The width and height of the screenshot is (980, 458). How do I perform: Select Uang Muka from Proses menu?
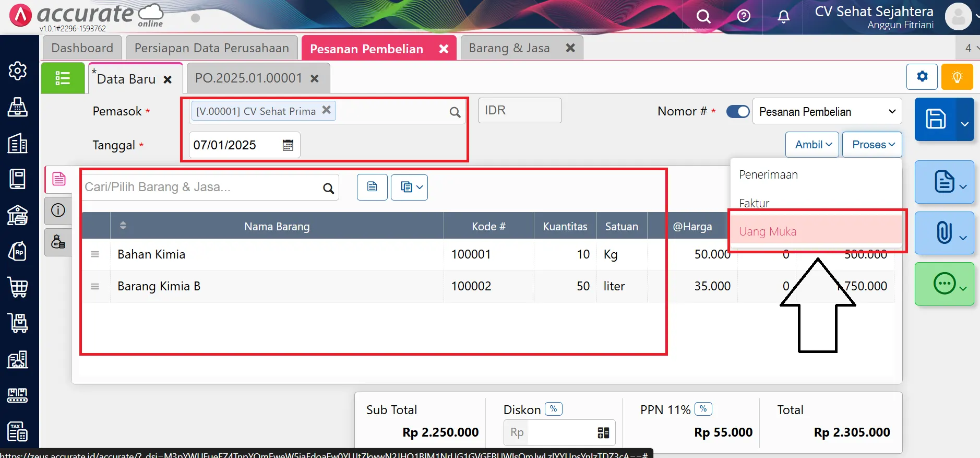tap(816, 231)
